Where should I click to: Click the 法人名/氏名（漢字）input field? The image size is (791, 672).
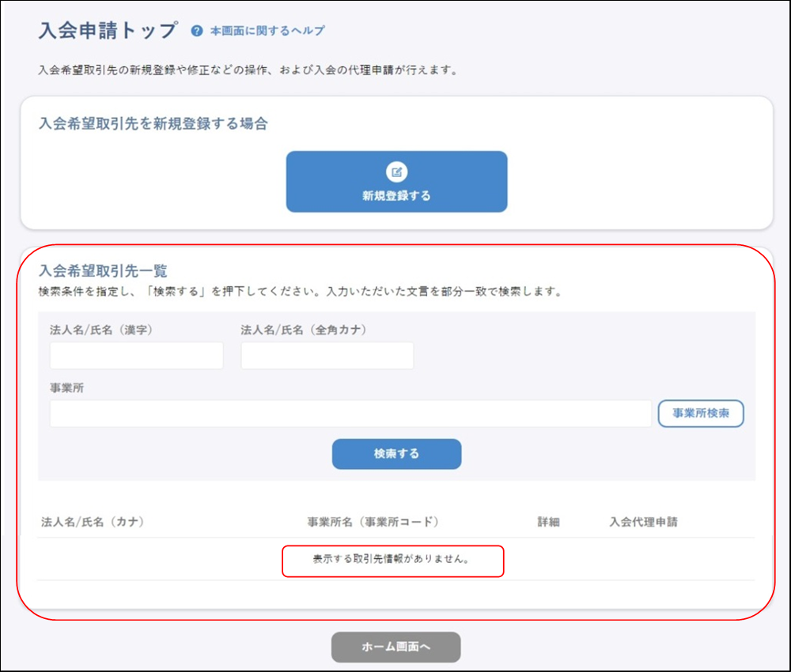coord(135,355)
